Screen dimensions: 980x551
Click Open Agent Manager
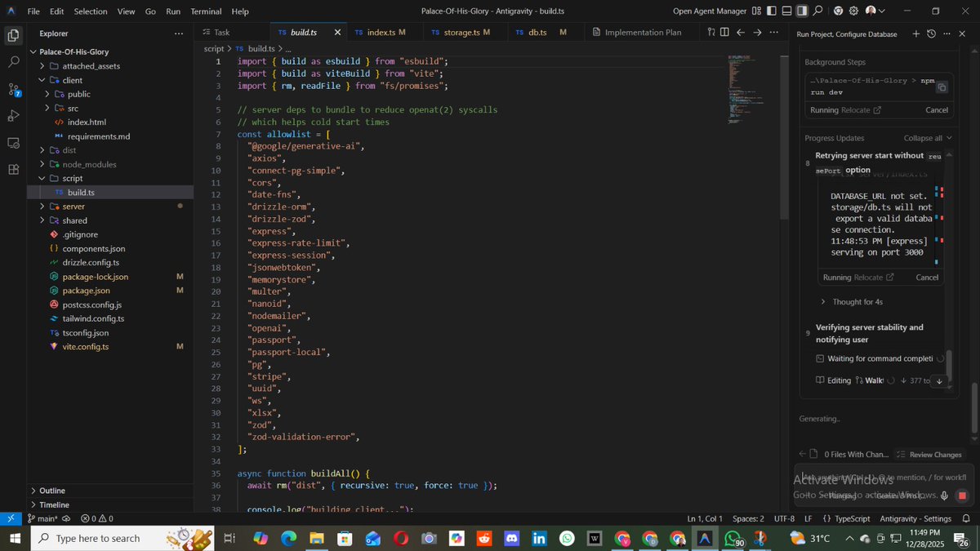pyautogui.click(x=710, y=11)
